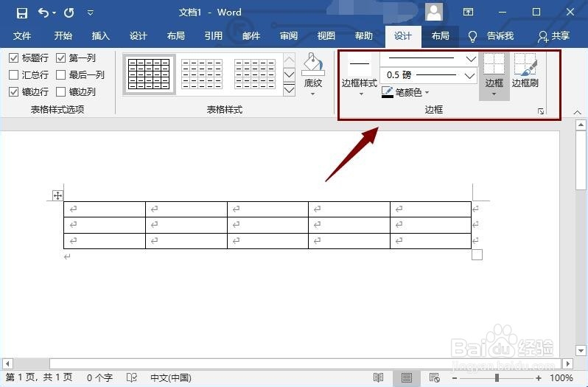Click the page count 第 1 页, 共 1 页
This screenshot has height=387, width=588.
click(x=38, y=377)
